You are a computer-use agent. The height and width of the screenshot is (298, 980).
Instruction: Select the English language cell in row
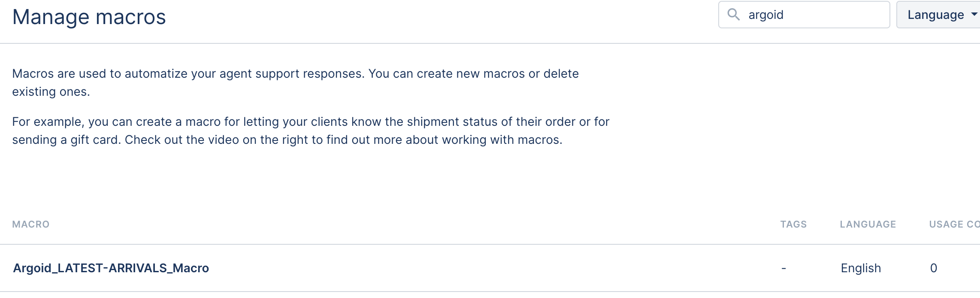861,268
